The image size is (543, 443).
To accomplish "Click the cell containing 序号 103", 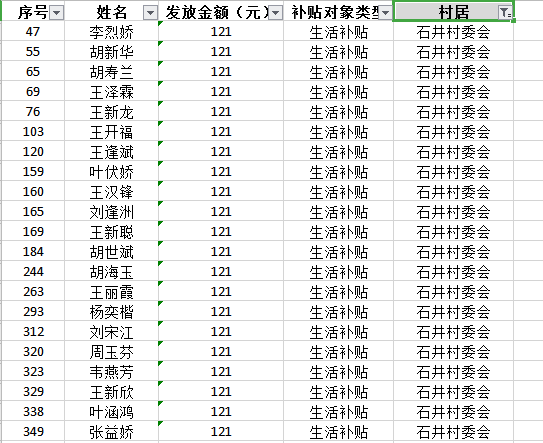I will [33, 132].
